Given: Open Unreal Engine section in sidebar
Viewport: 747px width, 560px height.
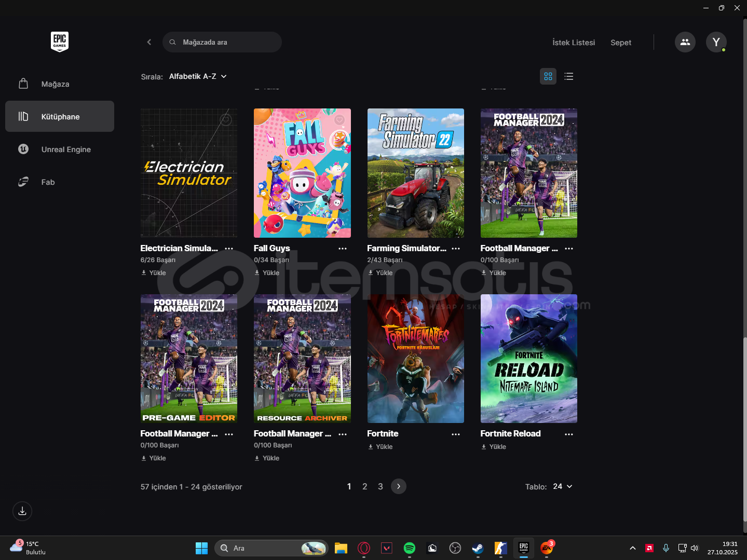Looking at the screenshot, I should (66, 149).
